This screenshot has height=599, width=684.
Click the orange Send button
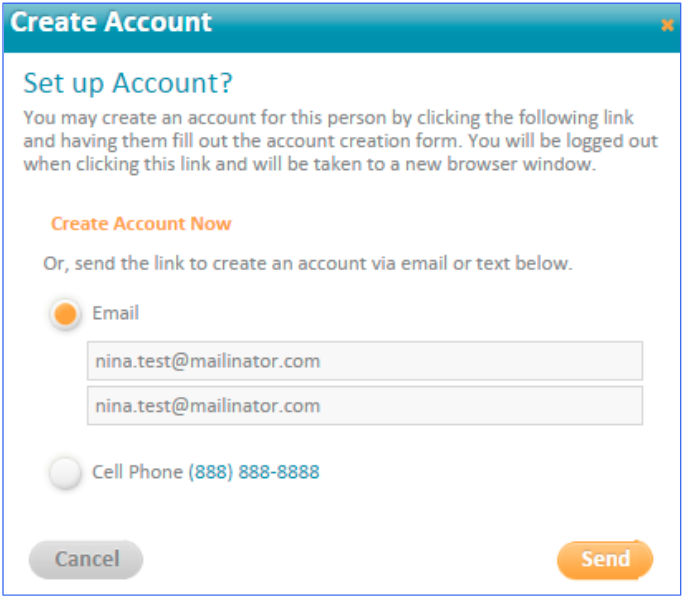tap(605, 560)
